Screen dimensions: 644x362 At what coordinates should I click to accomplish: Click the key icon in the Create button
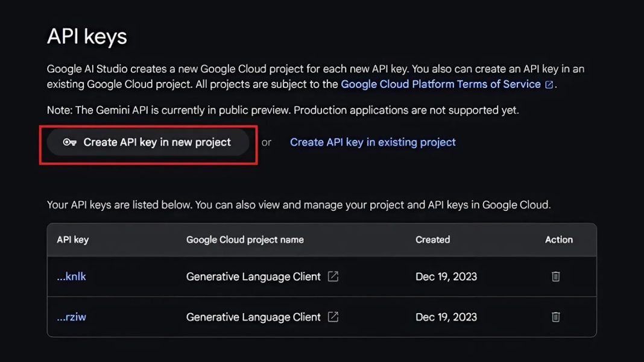click(x=69, y=143)
